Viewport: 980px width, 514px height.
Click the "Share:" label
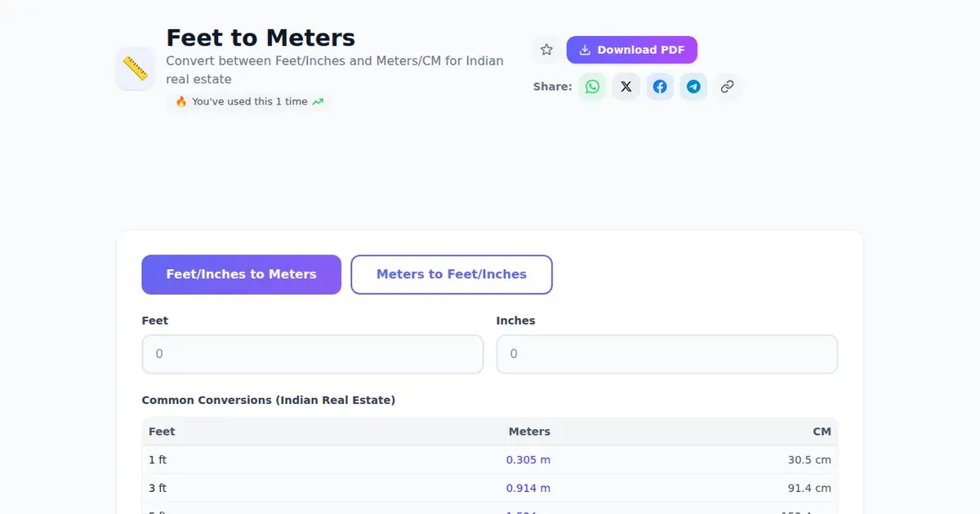tap(553, 86)
